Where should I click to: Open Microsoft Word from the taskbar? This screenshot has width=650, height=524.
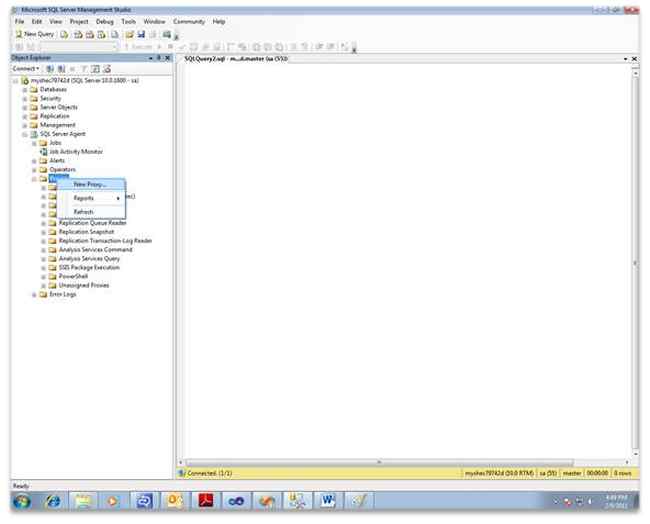pyautogui.click(x=327, y=501)
